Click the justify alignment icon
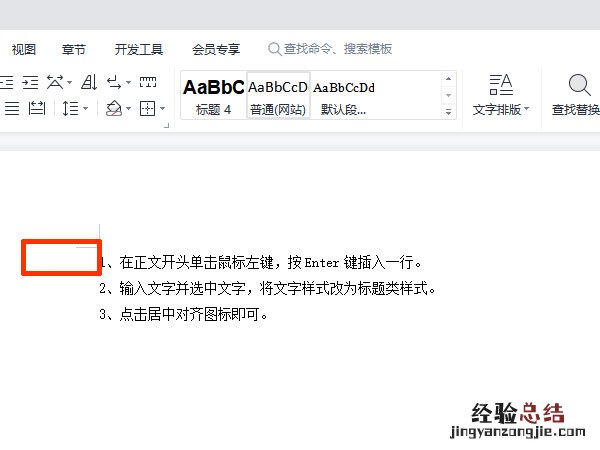Screen dimensions: 600x450 point(10,108)
